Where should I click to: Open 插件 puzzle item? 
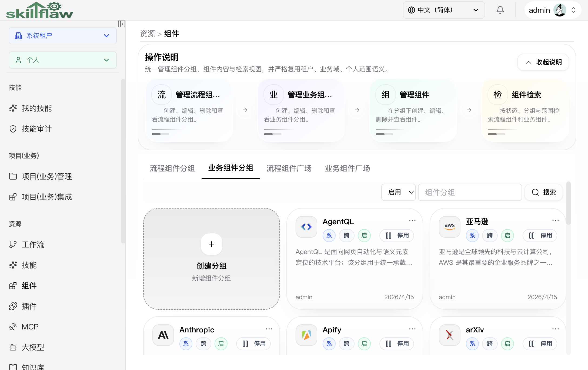point(23,306)
